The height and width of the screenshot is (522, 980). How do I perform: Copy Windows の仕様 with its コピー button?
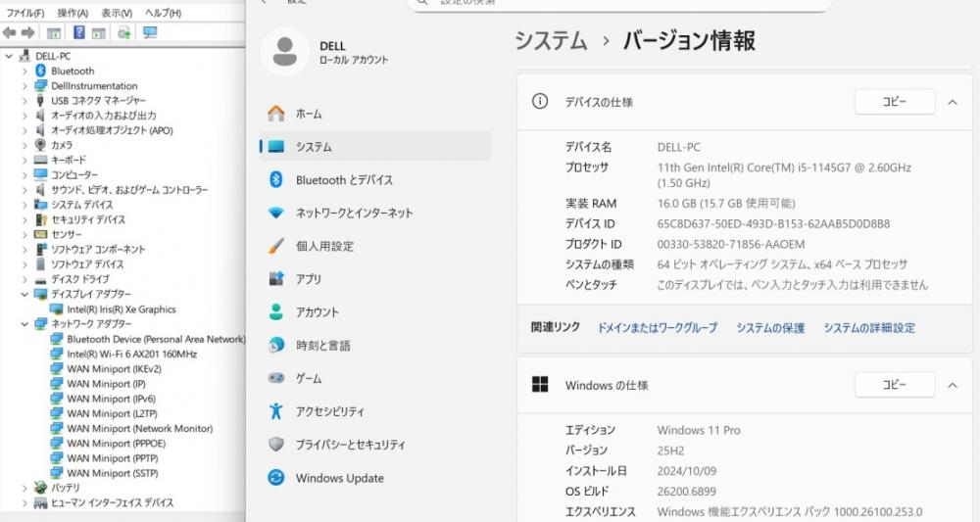tap(895, 385)
